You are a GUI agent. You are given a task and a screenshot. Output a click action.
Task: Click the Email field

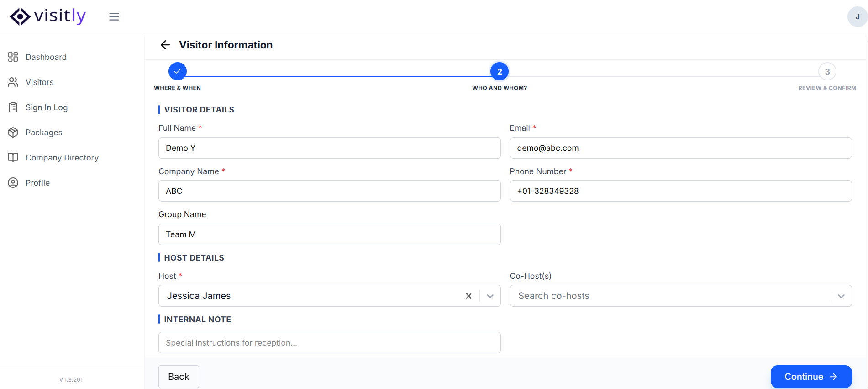(x=681, y=148)
